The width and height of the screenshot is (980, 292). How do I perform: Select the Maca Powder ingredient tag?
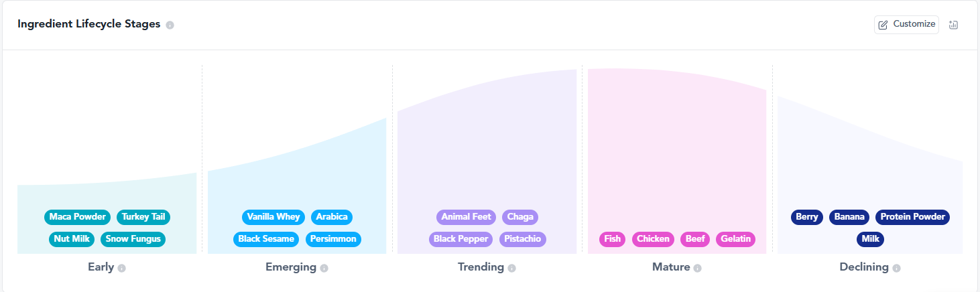78,217
